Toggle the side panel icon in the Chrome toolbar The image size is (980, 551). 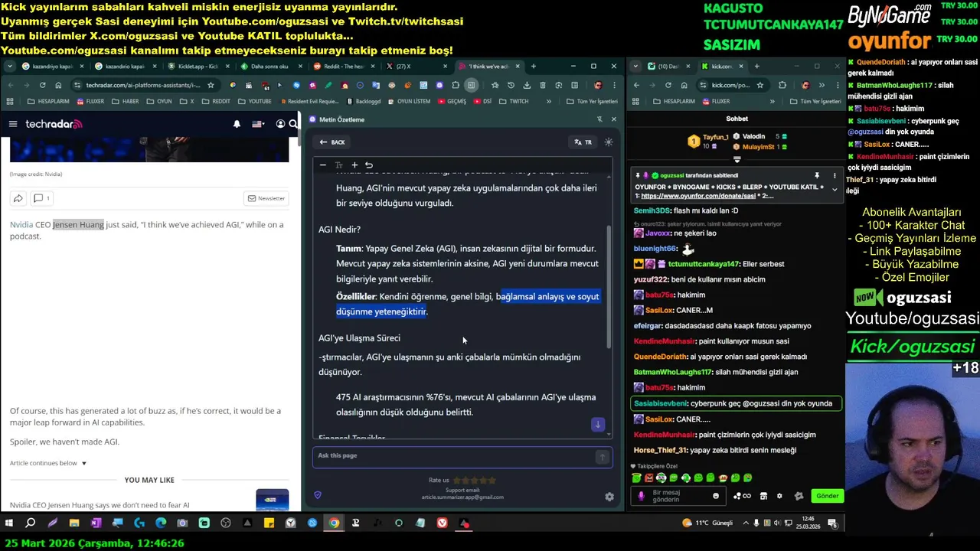[x=472, y=85]
